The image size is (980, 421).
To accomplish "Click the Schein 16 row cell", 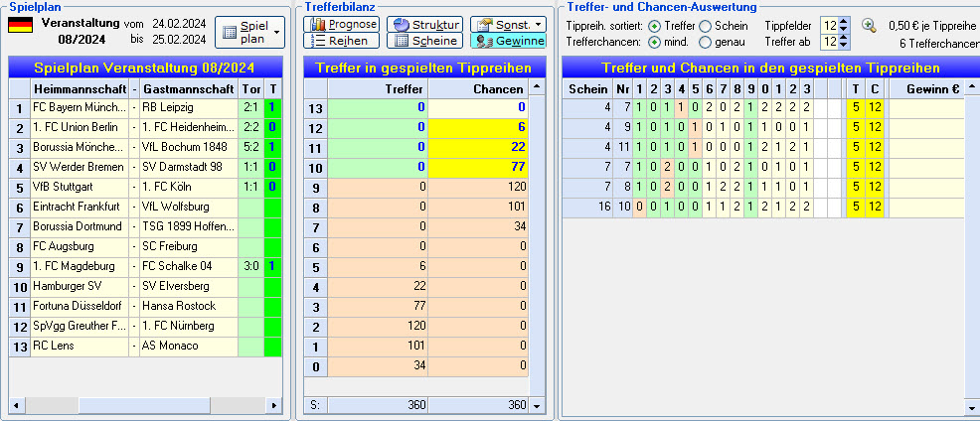I will (587, 207).
